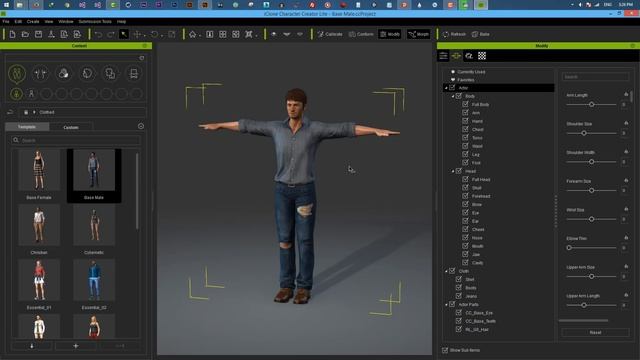Click the Home camera view icon
The image size is (640, 360).
pos(192,35)
